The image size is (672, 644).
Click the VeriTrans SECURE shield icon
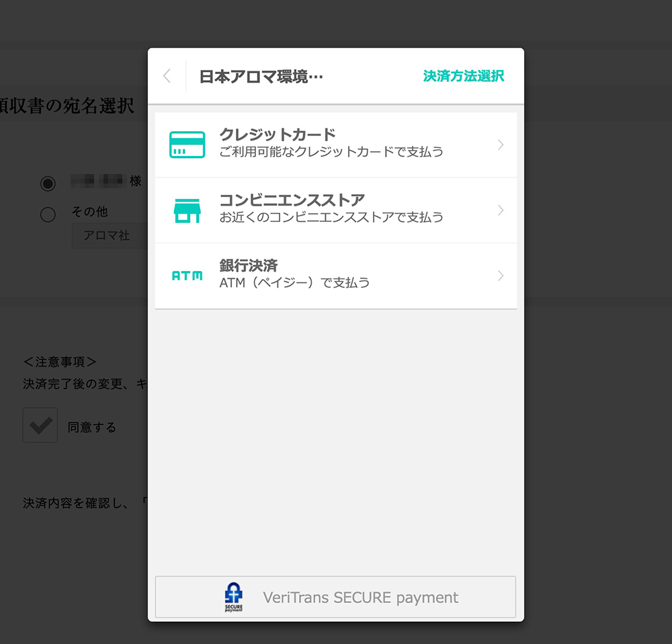pos(234,596)
